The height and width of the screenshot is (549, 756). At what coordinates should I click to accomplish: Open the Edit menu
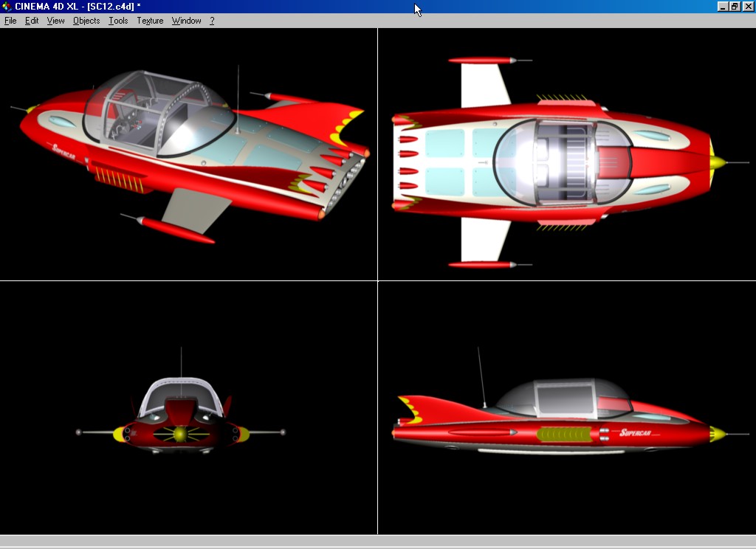point(32,21)
